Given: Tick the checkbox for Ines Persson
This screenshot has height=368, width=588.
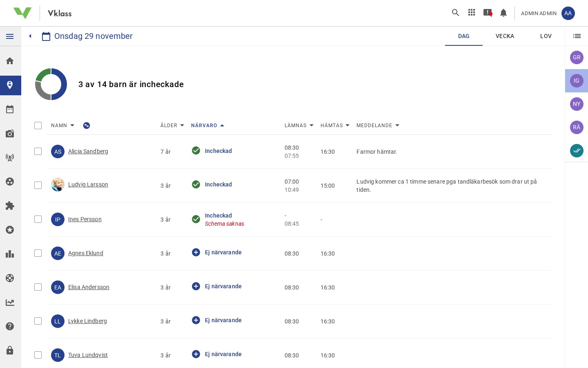Looking at the screenshot, I should click(38, 219).
